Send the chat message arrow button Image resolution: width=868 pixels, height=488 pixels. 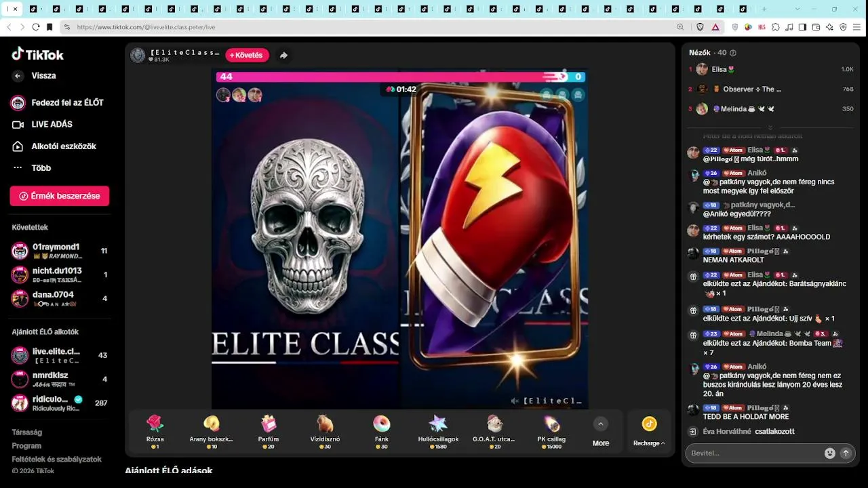point(846,453)
